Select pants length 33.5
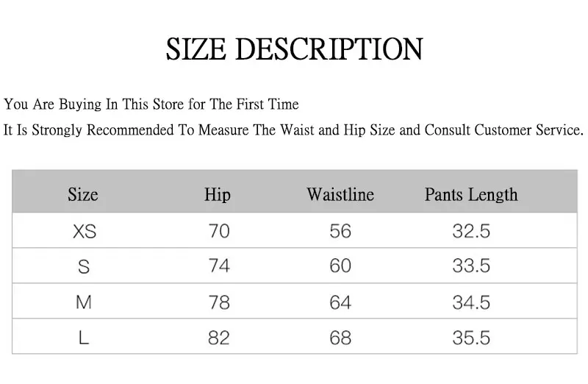Image resolution: width=588 pixels, height=384 pixels. pos(471,266)
